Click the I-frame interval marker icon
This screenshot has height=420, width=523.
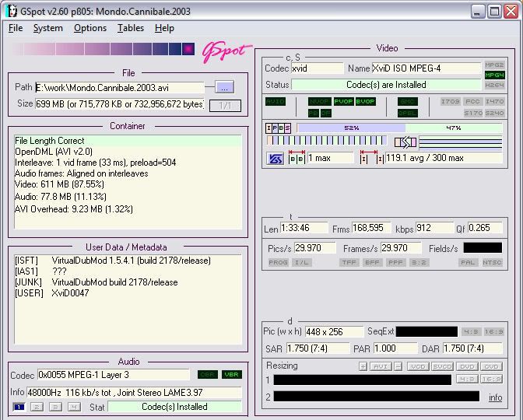click(371, 157)
